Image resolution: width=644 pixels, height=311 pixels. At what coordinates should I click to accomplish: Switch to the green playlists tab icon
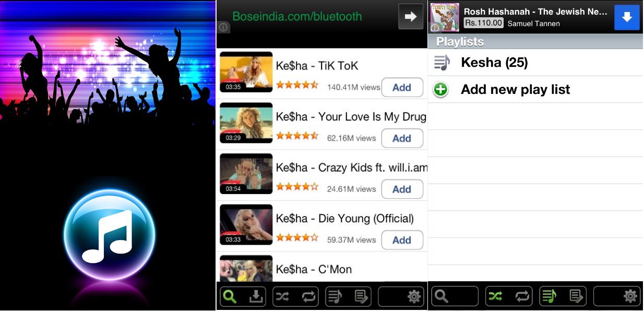click(548, 296)
